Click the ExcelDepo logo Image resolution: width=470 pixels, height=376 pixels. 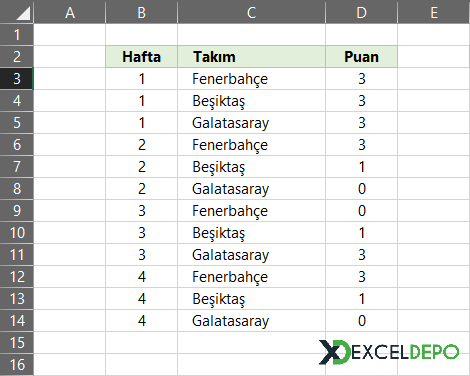[389, 352]
